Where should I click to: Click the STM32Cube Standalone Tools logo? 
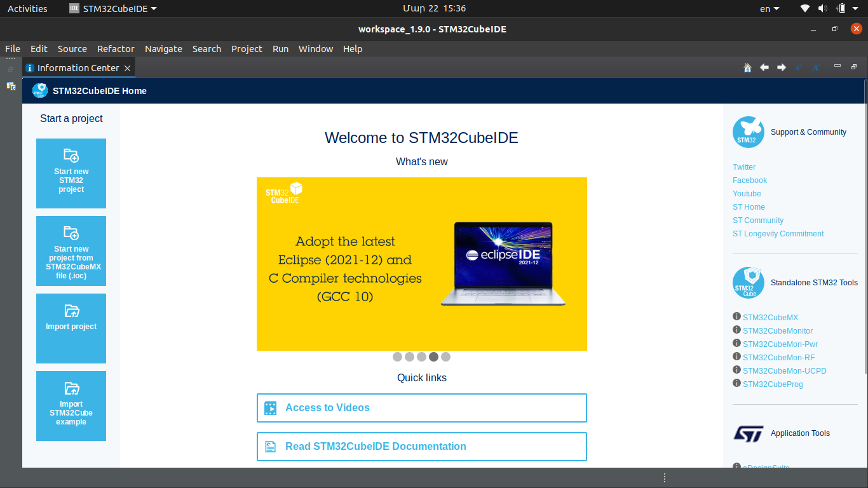coord(749,283)
